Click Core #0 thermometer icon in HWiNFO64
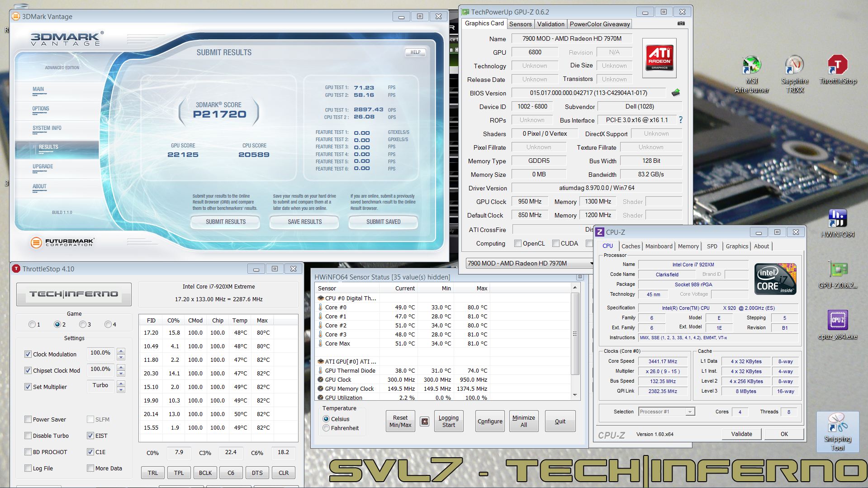 321,307
